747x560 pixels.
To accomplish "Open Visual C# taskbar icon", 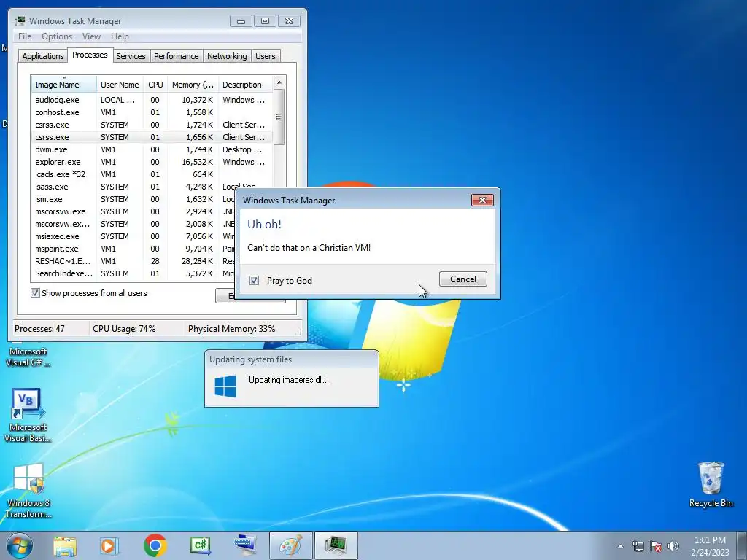I will pos(200,545).
